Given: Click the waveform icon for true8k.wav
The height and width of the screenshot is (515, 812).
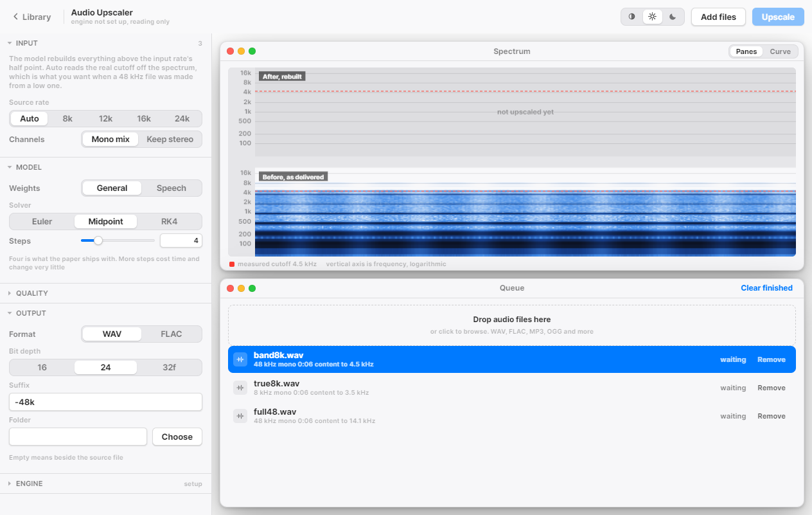Looking at the screenshot, I should [x=240, y=388].
